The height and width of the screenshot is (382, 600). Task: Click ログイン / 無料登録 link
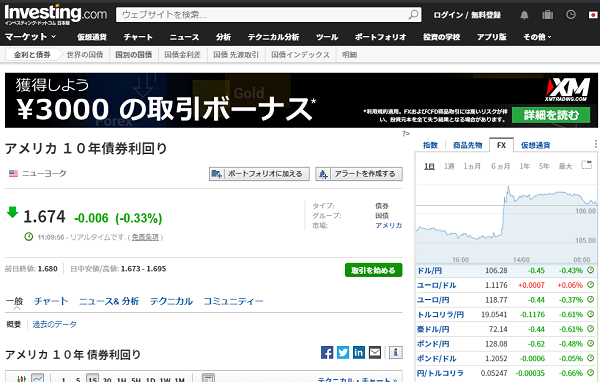(x=467, y=15)
